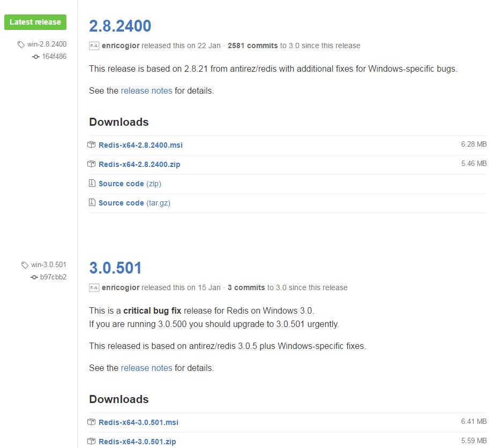494x448 pixels.
Task: Click the 6.28 MB file size
Action: 474,144
